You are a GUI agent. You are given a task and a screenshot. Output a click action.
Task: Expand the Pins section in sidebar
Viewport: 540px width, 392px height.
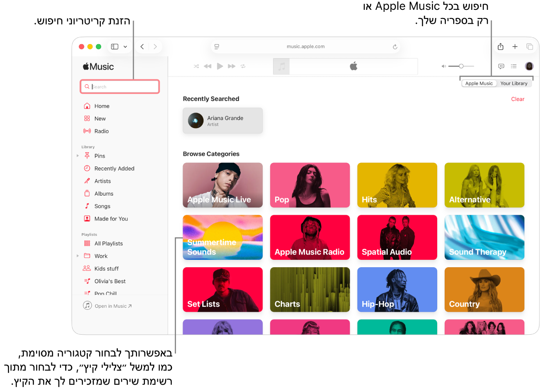pos(78,156)
